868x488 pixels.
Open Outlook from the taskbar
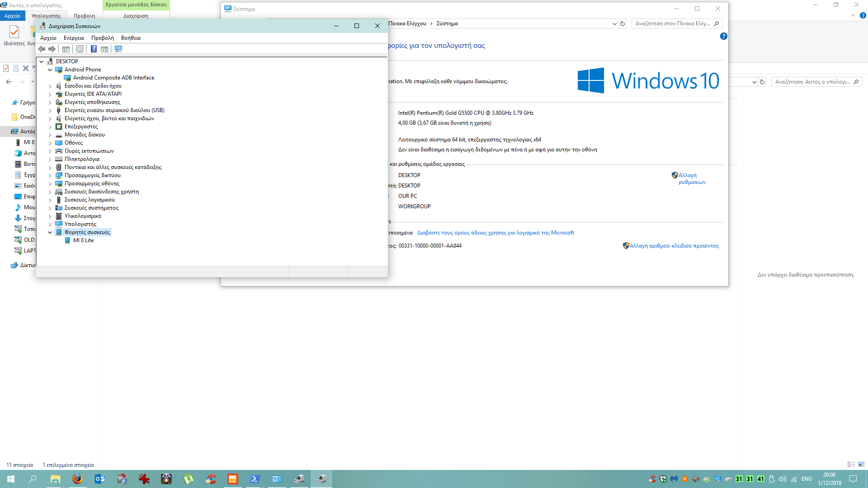point(100,479)
